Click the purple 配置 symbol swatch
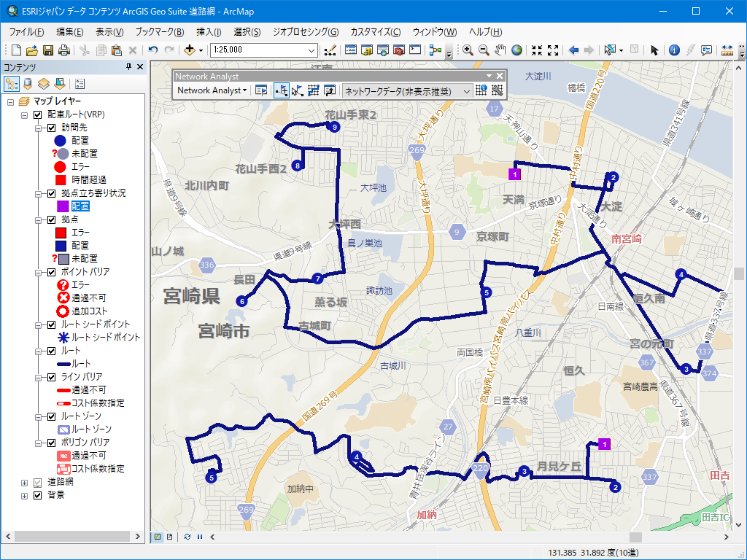 [x=63, y=206]
